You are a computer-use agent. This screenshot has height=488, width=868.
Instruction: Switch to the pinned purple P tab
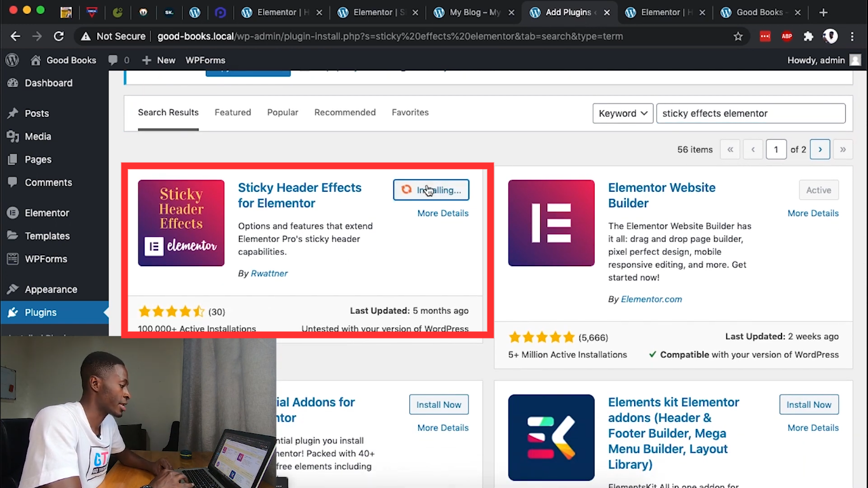click(220, 12)
